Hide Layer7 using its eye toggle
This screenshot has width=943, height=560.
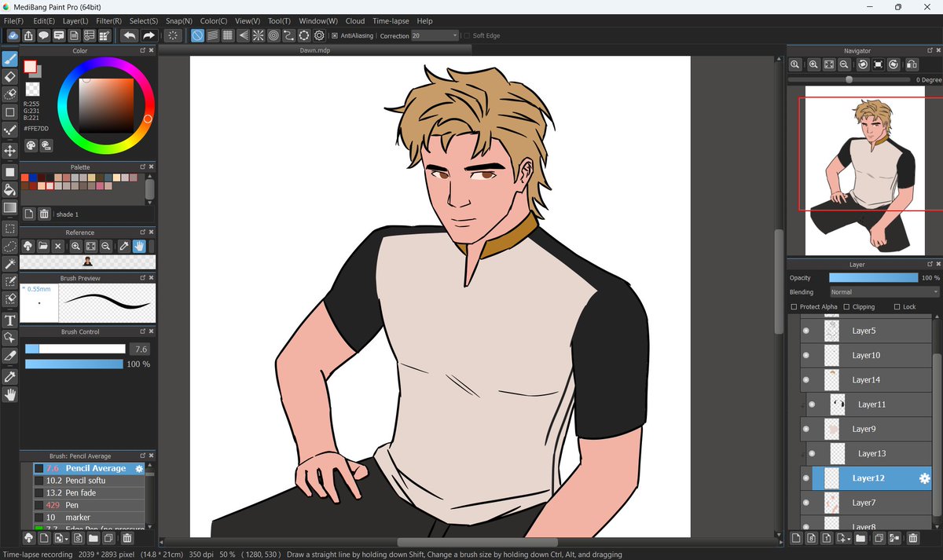pos(805,502)
